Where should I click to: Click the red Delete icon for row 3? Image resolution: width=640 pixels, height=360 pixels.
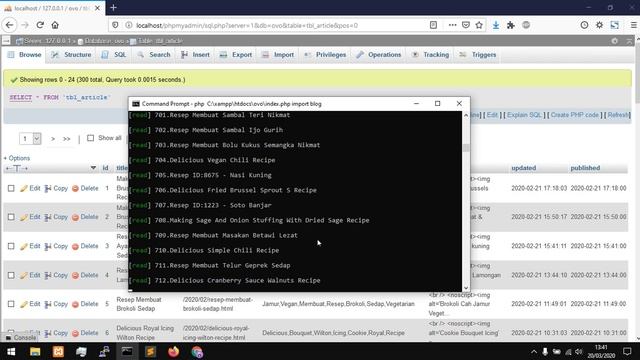pyautogui.click(x=75, y=246)
